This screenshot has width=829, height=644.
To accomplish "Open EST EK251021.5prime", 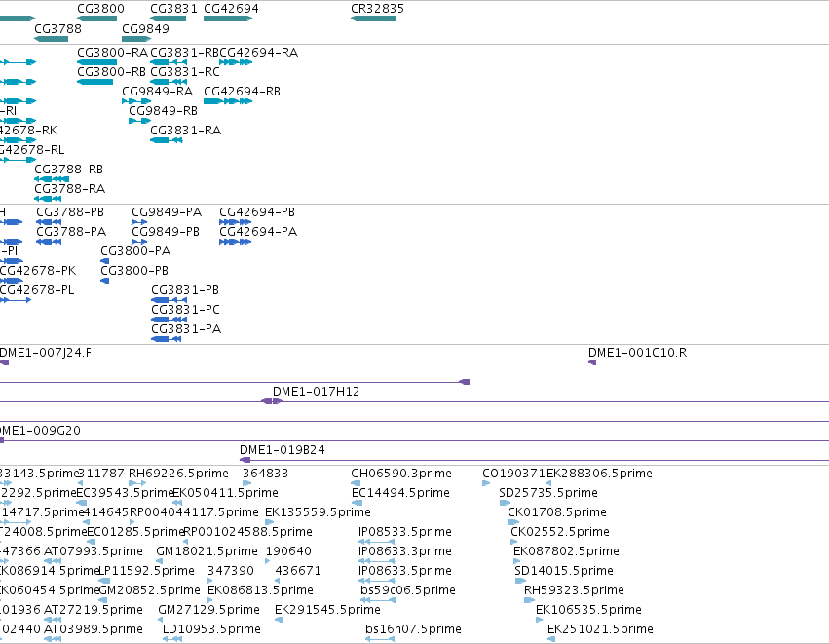I will point(551,639).
